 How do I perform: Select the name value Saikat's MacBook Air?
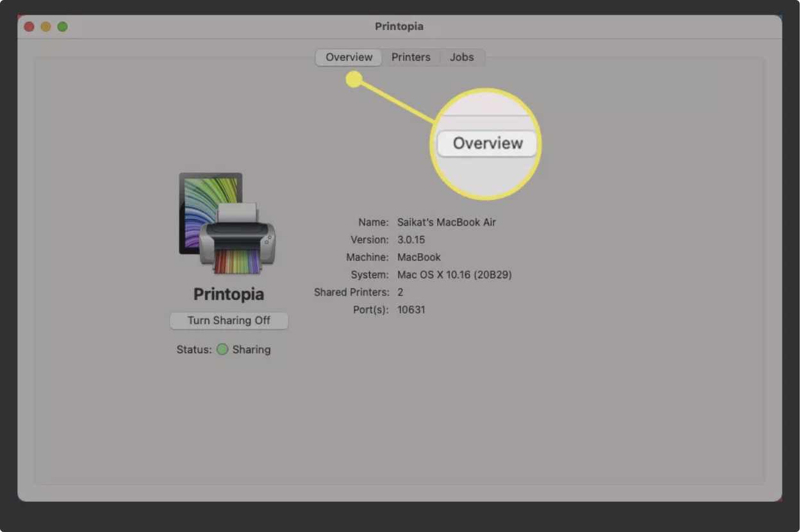click(446, 222)
